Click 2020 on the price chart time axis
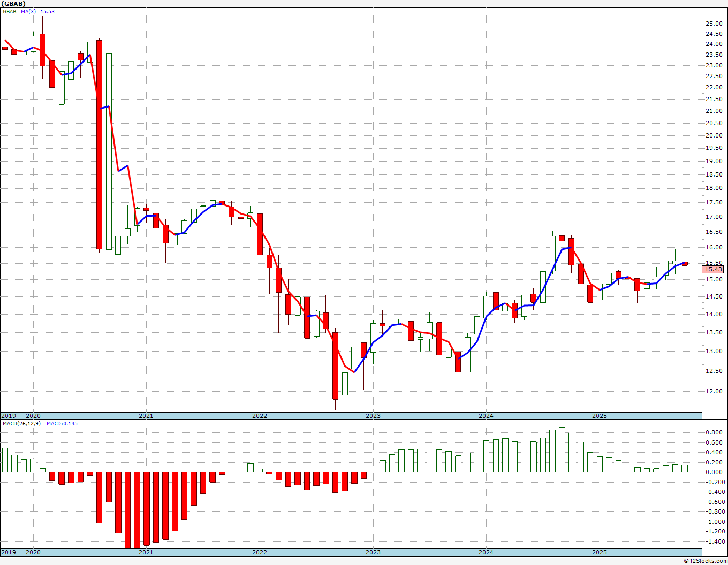728x565 pixels. [x=33, y=416]
